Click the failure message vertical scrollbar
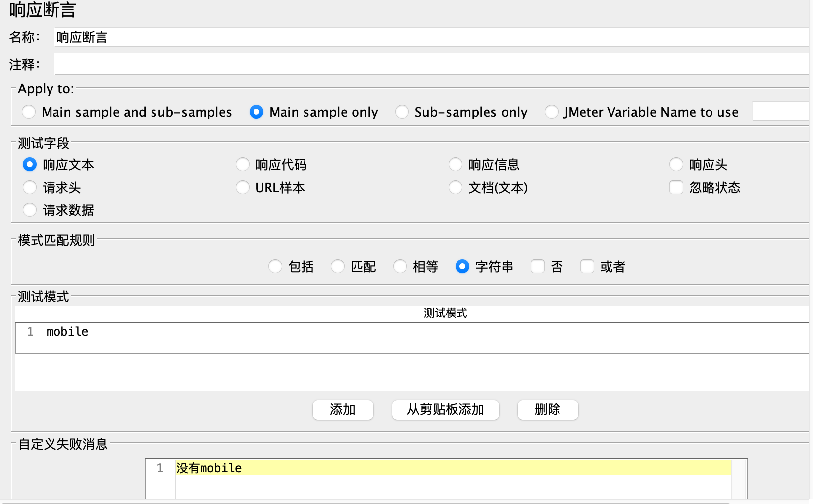The height and width of the screenshot is (504, 813). click(739, 479)
